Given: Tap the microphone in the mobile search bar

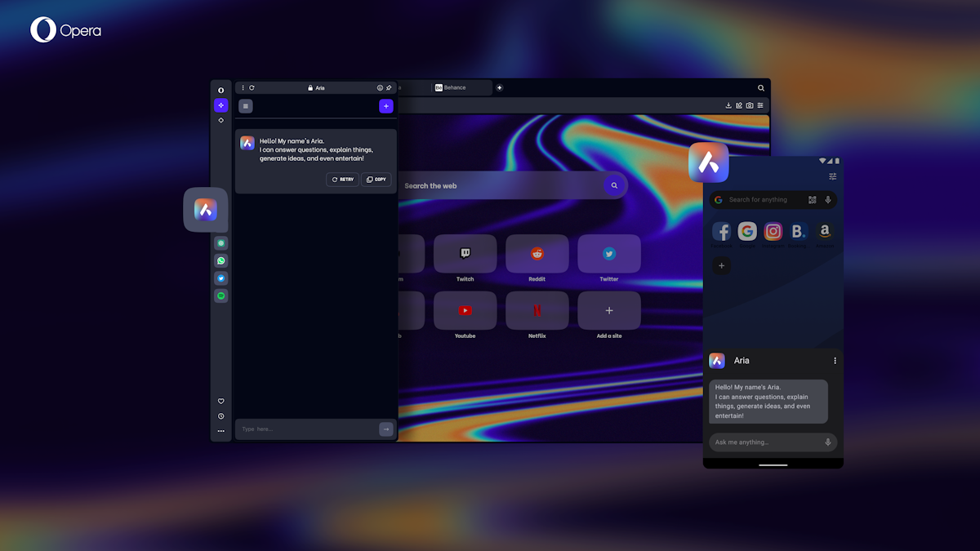Looking at the screenshot, I should point(827,199).
